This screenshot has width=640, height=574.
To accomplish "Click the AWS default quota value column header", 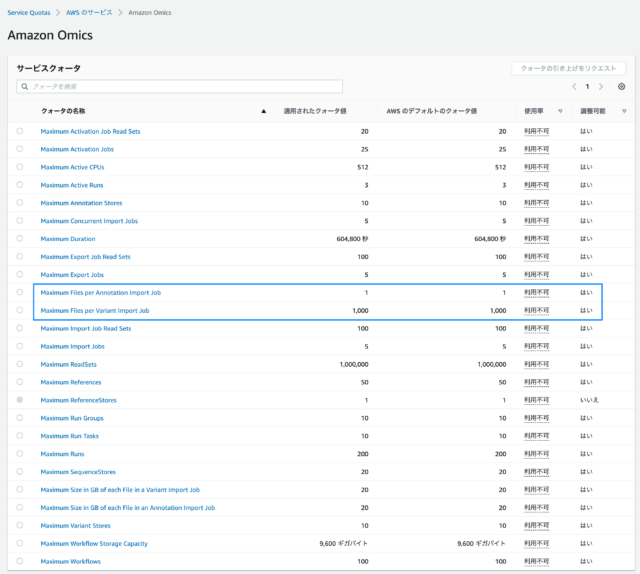I will pyautogui.click(x=431, y=111).
